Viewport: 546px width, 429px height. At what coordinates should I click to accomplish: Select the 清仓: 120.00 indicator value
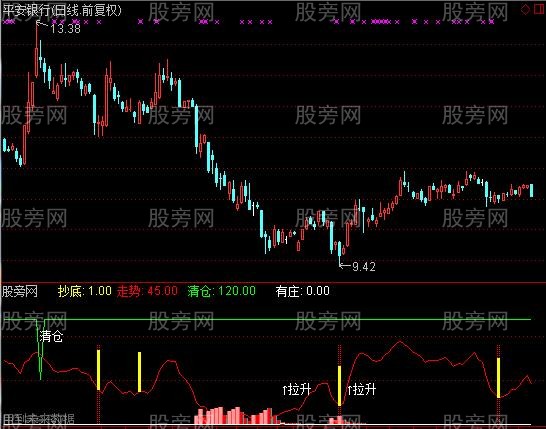click(x=221, y=291)
